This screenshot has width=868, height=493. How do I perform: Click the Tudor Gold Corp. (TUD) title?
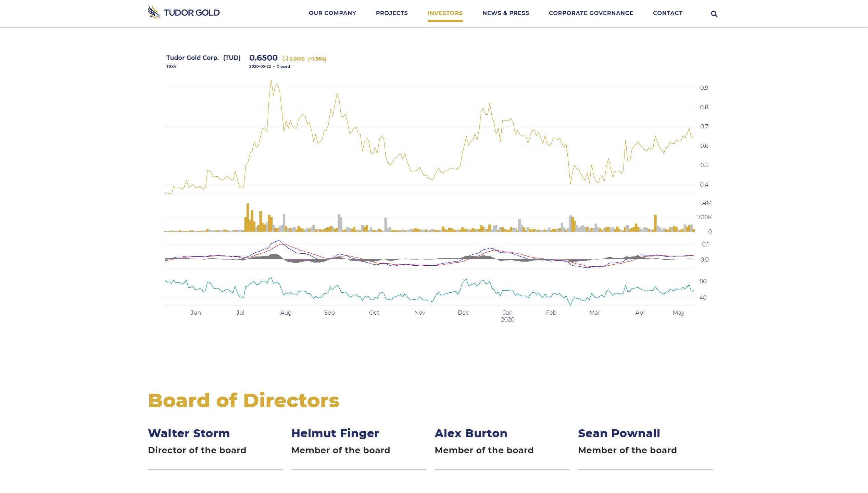(x=203, y=58)
